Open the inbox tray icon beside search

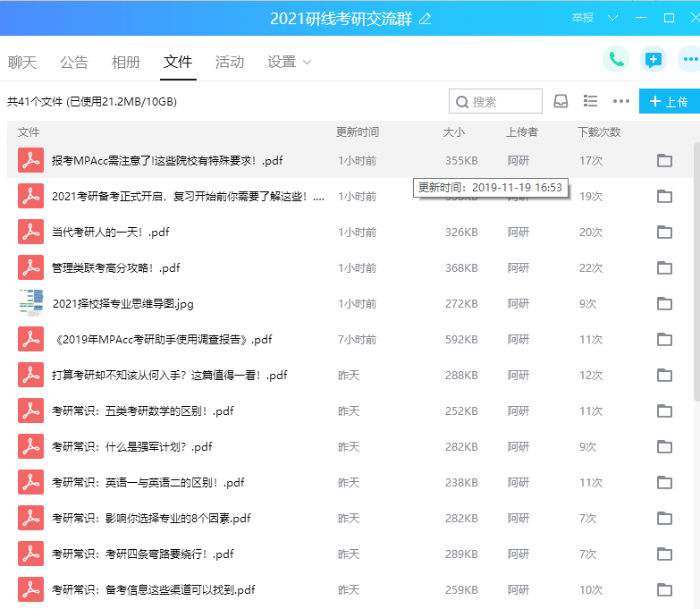click(x=561, y=102)
